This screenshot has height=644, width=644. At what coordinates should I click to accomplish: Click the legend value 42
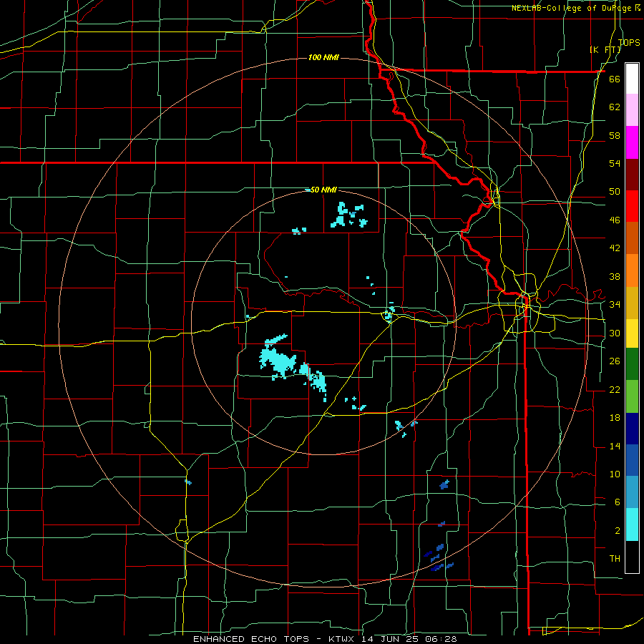point(615,248)
